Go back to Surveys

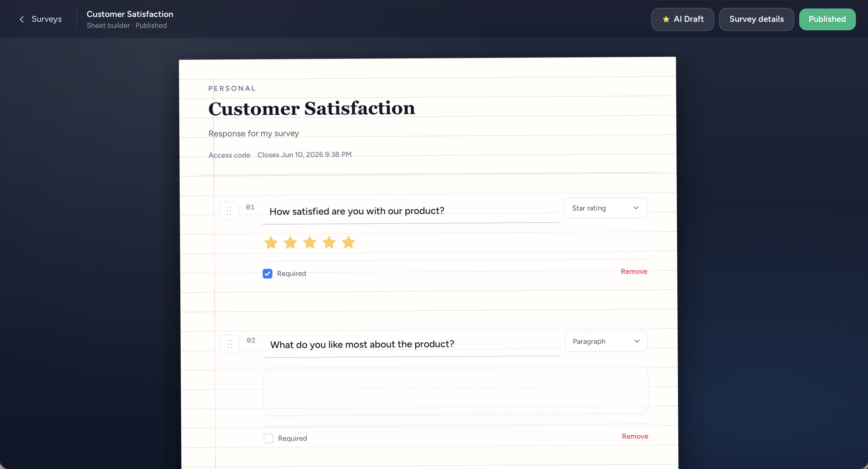(40, 19)
